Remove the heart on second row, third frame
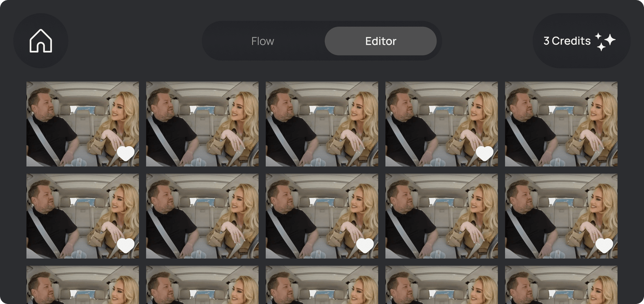 pos(365,245)
